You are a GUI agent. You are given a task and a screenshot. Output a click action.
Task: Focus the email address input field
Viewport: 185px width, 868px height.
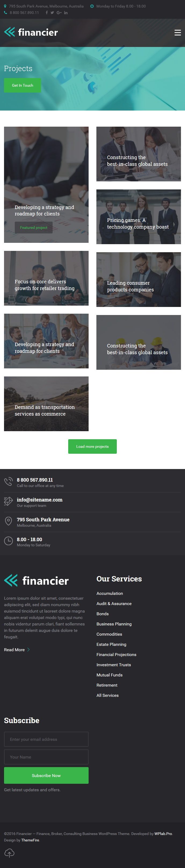[46, 739]
